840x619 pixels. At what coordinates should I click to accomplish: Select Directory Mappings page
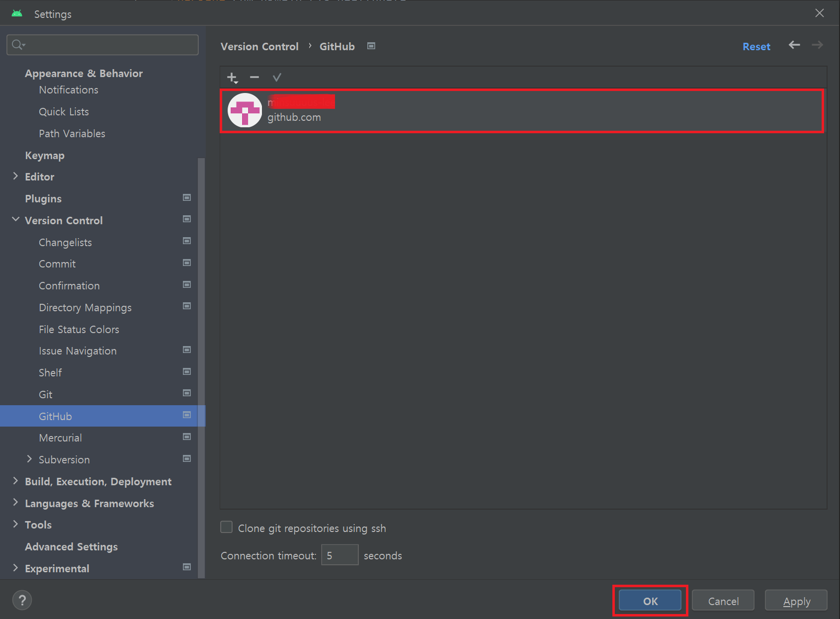(85, 308)
